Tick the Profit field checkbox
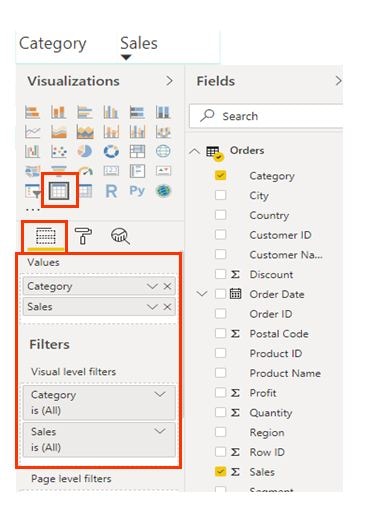This screenshot has width=369, height=514. [x=220, y=392]
